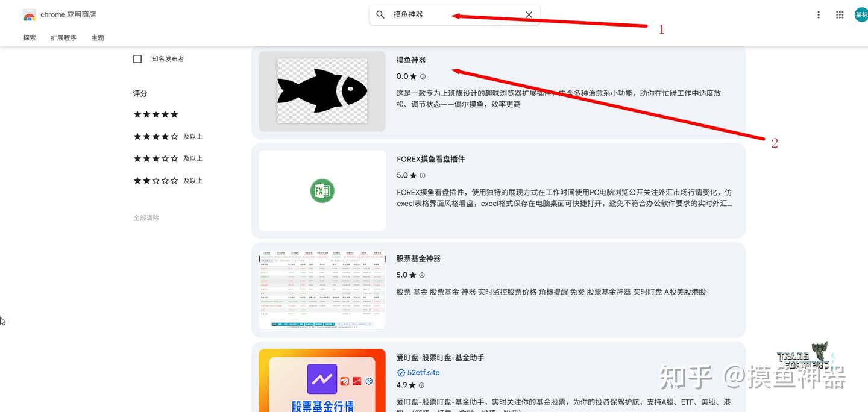Click the search magnifier icon
The width and height of the screenshot is (868, 412).
point(380,14)
